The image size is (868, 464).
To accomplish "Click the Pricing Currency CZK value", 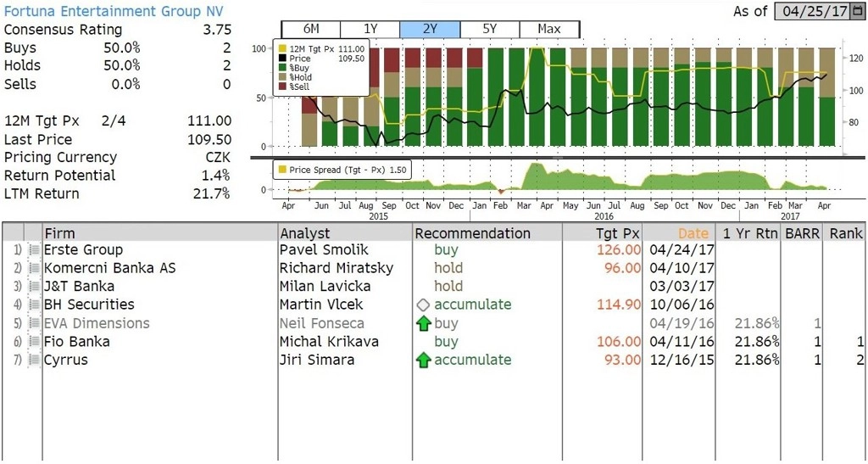I will click(218, 157).
